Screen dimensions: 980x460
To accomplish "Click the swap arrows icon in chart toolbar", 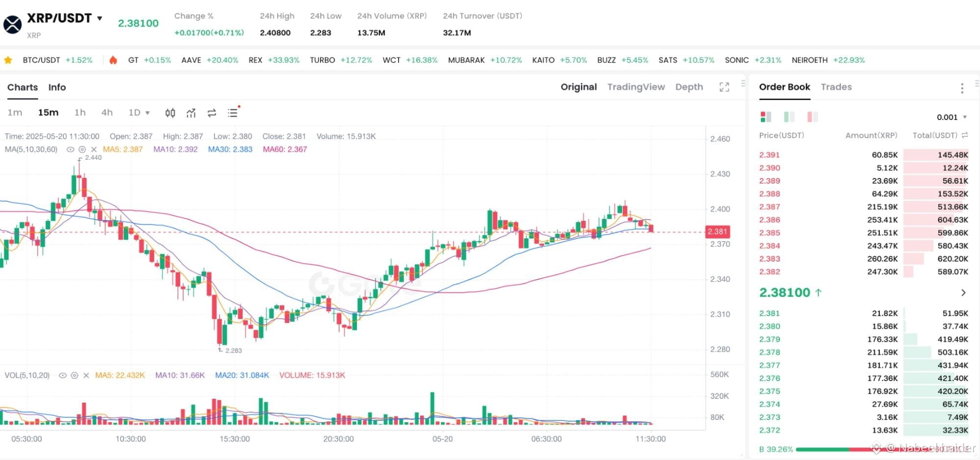I will click(212, 113).
